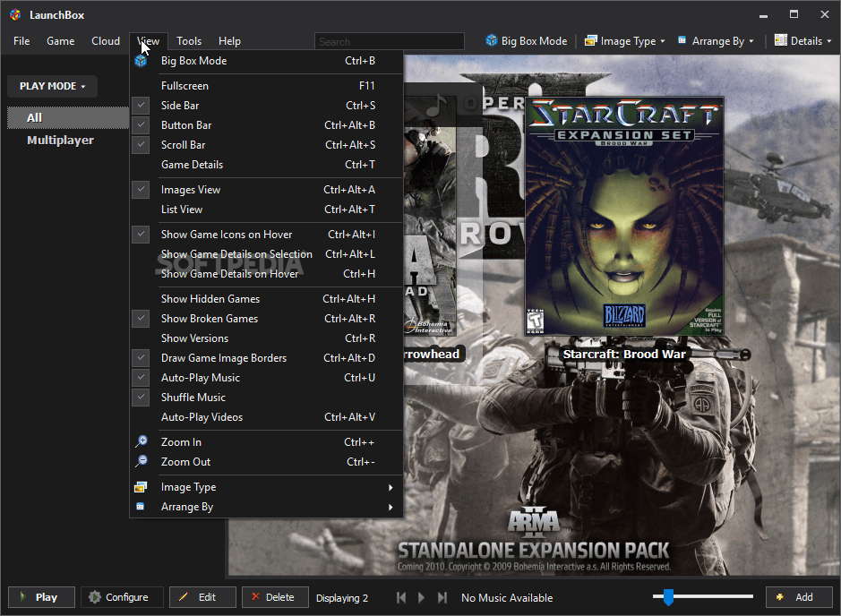Click the Configure gear icon
The width and height of the screenshot is (841, 616).
(x=94, y=596)
